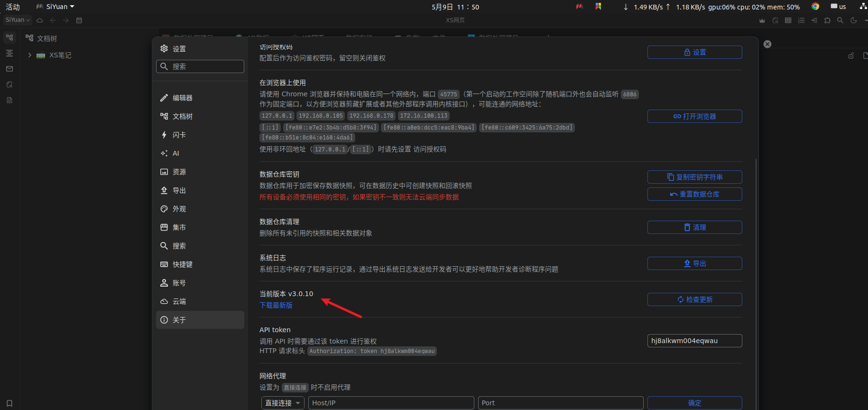
Task: Click the 导出 system log button
Action: click(x=695, y=263)
